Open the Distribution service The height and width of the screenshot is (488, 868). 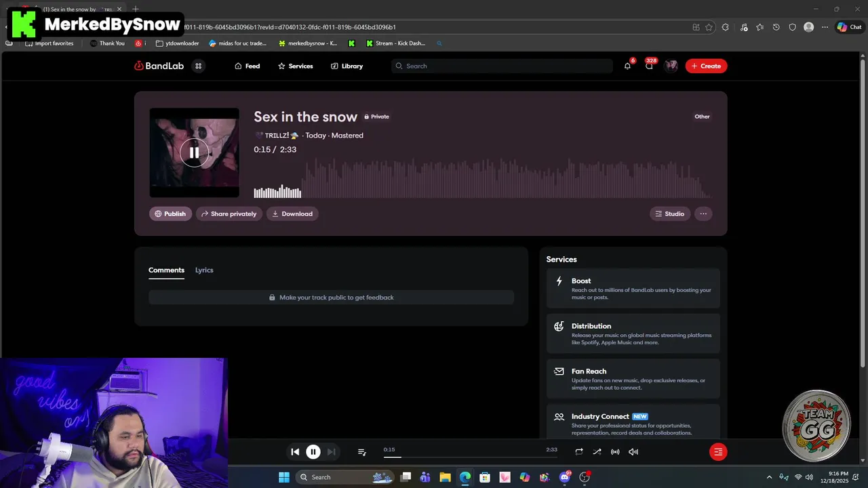point(633,333)
